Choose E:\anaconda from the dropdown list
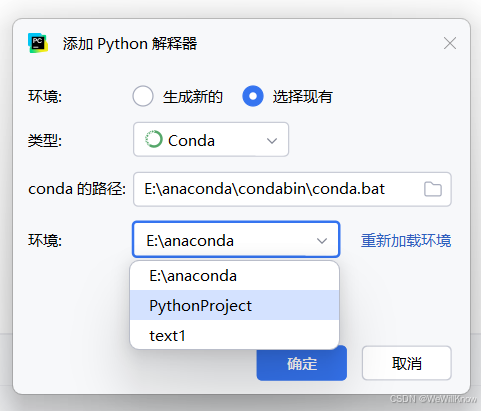 [234, 276]
